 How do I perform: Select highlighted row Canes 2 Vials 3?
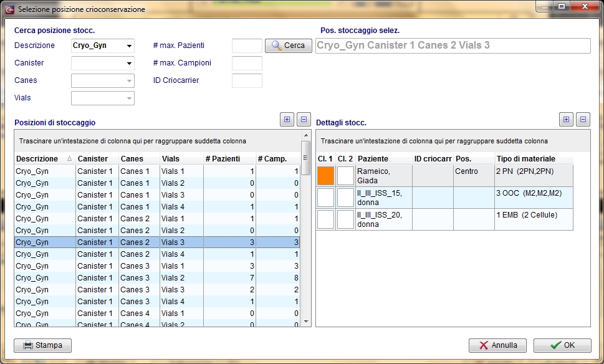[x=157, y=242]
